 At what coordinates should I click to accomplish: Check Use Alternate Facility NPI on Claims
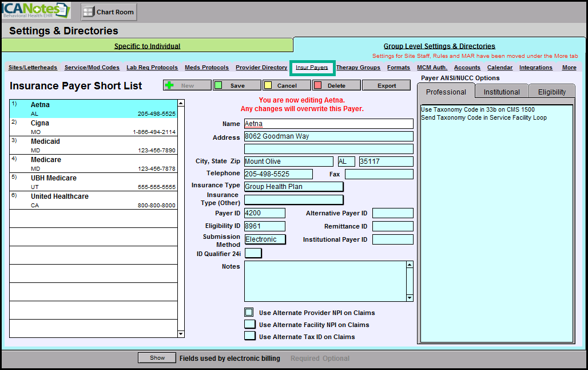tap(249, 324)
